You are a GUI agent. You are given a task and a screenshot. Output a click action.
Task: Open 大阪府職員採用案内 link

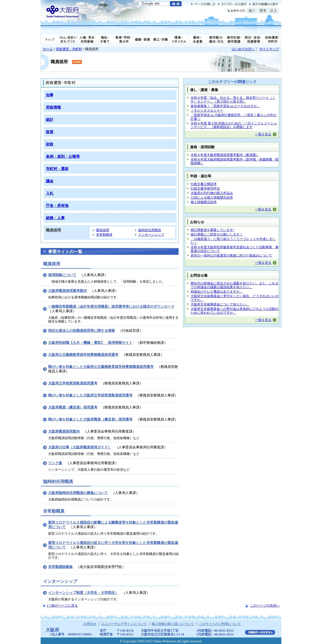pyautogui.click(x=64, y=432)
